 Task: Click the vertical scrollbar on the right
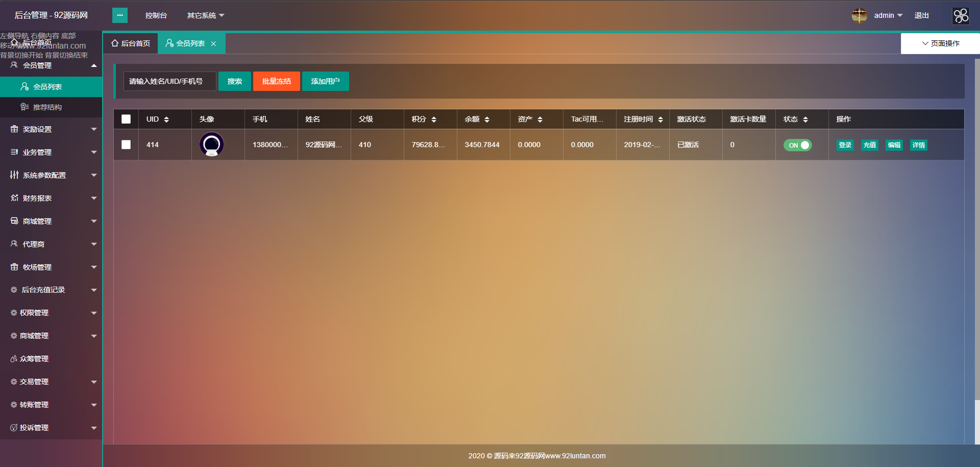click(977, 230)
